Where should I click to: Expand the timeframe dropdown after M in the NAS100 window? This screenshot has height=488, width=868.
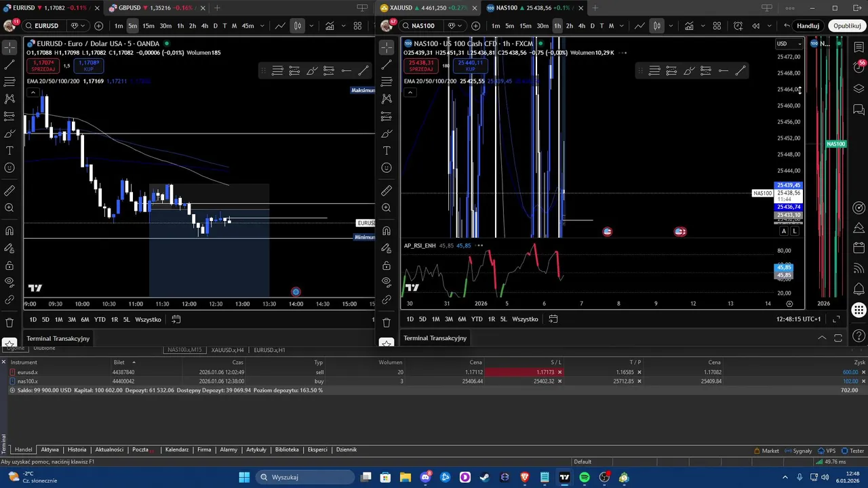[x=623, y=26]
